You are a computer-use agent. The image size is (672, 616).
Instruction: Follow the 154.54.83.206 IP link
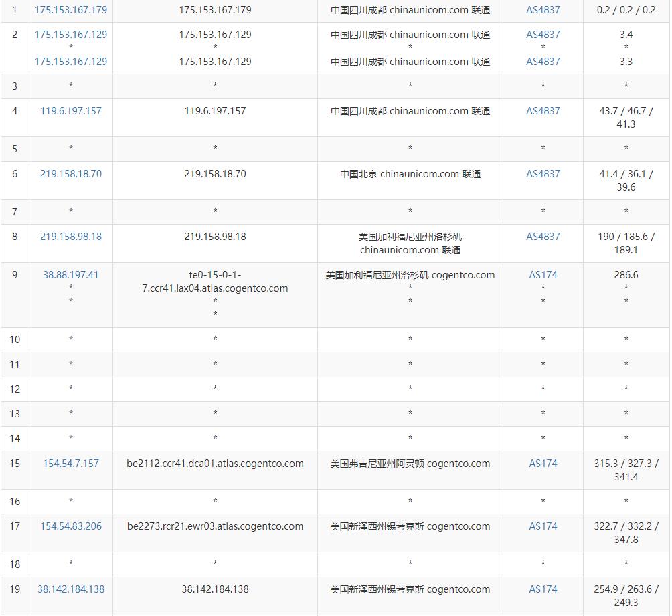(x=71, y=526)
